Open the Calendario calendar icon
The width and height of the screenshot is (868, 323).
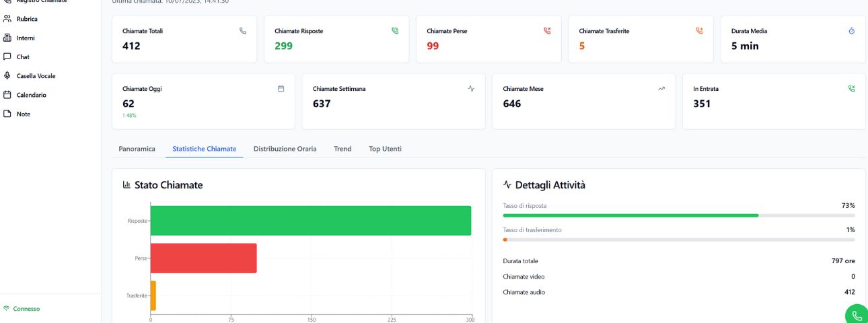[x=7, y=95]
